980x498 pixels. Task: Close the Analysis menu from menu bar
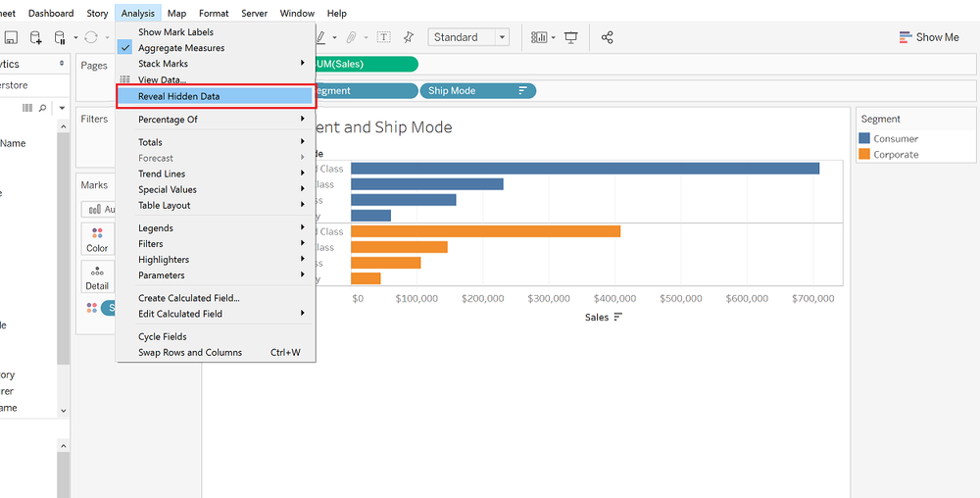click(x=137, y=13)
